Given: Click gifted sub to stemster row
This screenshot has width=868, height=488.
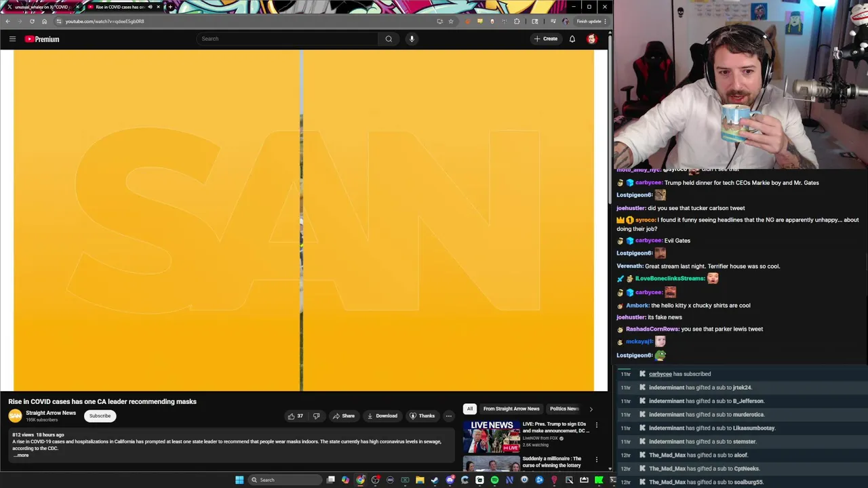Looking at the screenshot, I should click(x=703, y=442).
